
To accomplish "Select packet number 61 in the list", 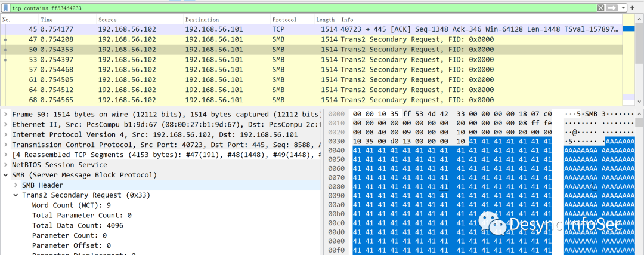I will click(x=311, y=80).
